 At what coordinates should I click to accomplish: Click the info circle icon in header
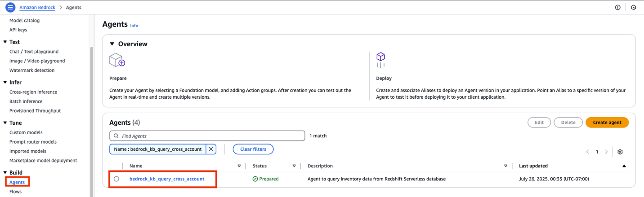[617, 7]
